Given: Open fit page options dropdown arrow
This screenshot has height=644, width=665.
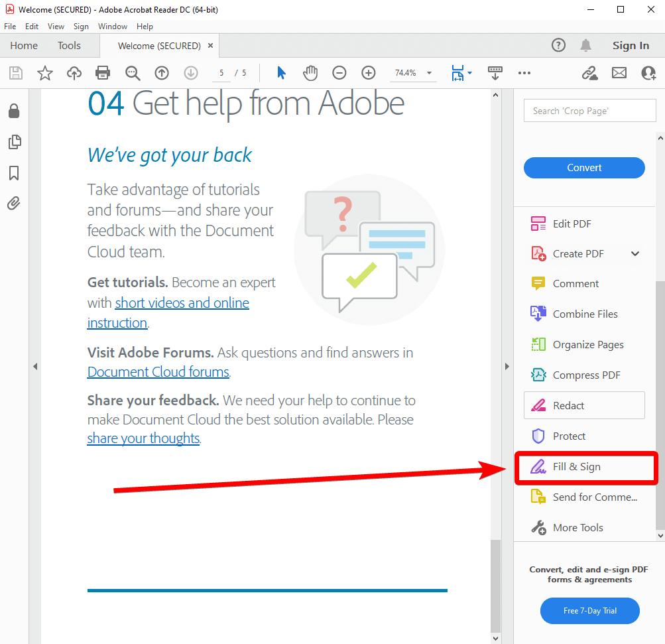Looking at the screenshot, I should click(x=469, y=73).
